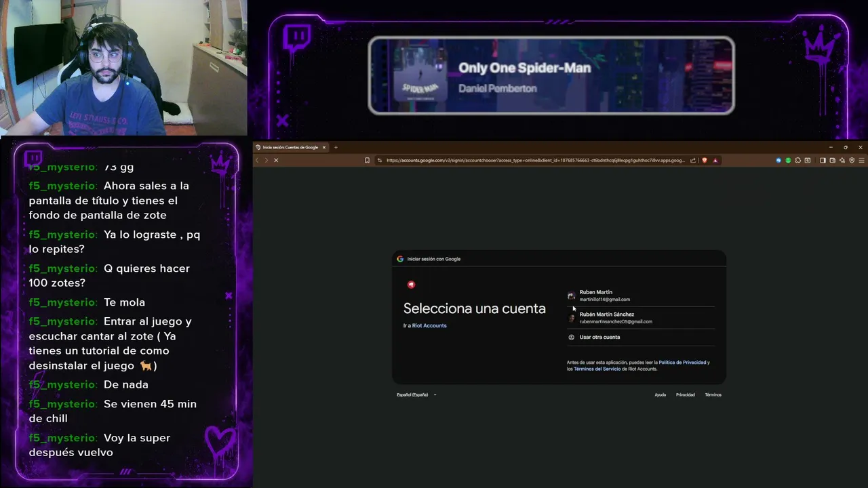Click the 'Se vienen 45 min de chill' message
Viewport: 868px width, 488px height.
coord(113,411)
